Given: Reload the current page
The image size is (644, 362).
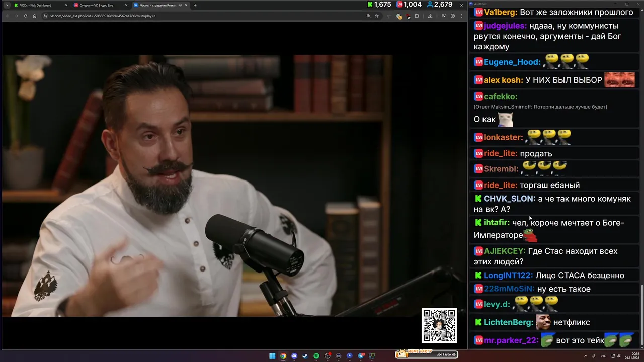Looking at the screenshot, I should point(25,16).
